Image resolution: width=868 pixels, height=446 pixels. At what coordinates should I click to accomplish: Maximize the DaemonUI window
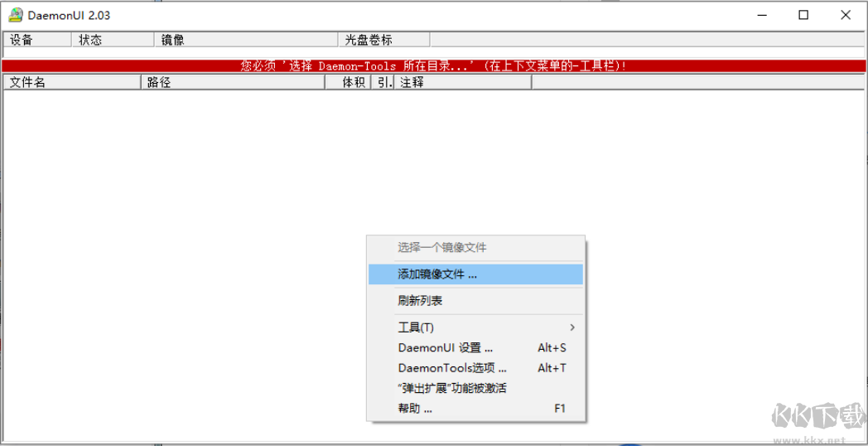pos(803,16)
